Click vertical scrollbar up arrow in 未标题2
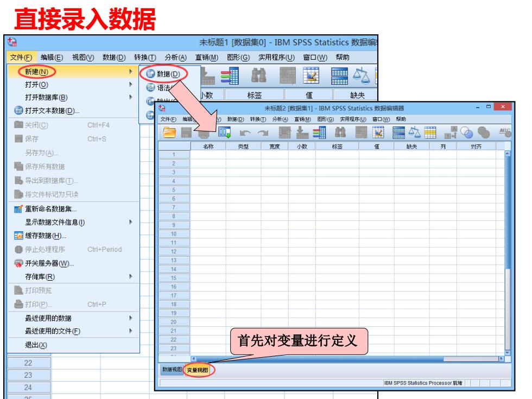The width and height of the screenshot is (532, 399). coord(508,154)
